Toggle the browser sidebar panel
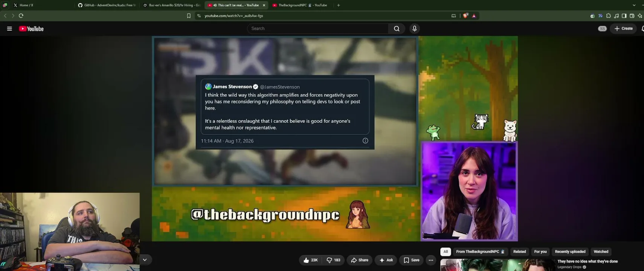The width and height of the screenshot is (644, 271). point(624,16)
